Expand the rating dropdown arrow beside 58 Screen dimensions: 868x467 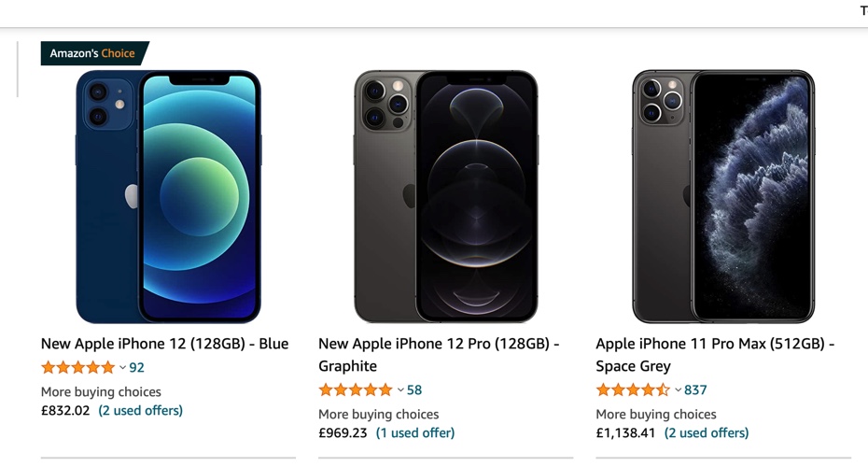[x=400, y=390]
